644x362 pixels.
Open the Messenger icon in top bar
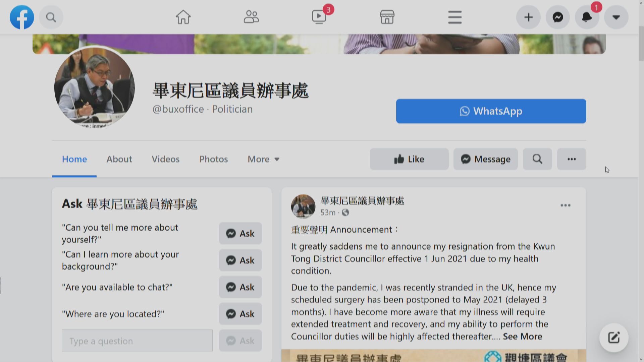click(x=557, y=17)
